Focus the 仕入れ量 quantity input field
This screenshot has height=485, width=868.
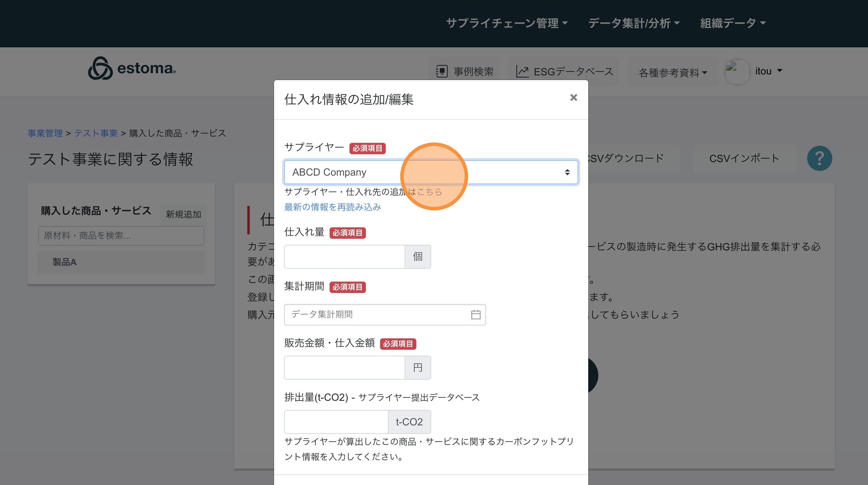(x=344, y=257)
